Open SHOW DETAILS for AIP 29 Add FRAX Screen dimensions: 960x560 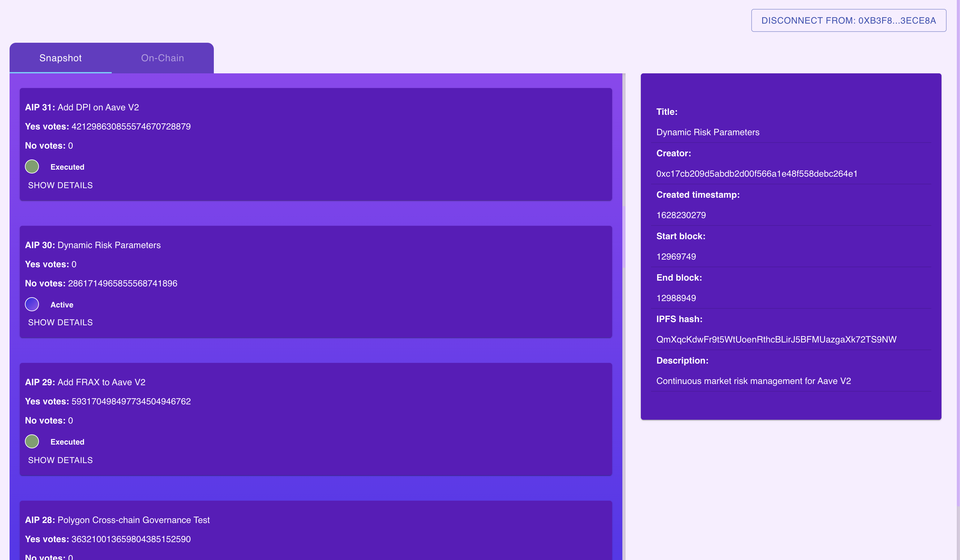pyautogui.click(x=60, y=460)
